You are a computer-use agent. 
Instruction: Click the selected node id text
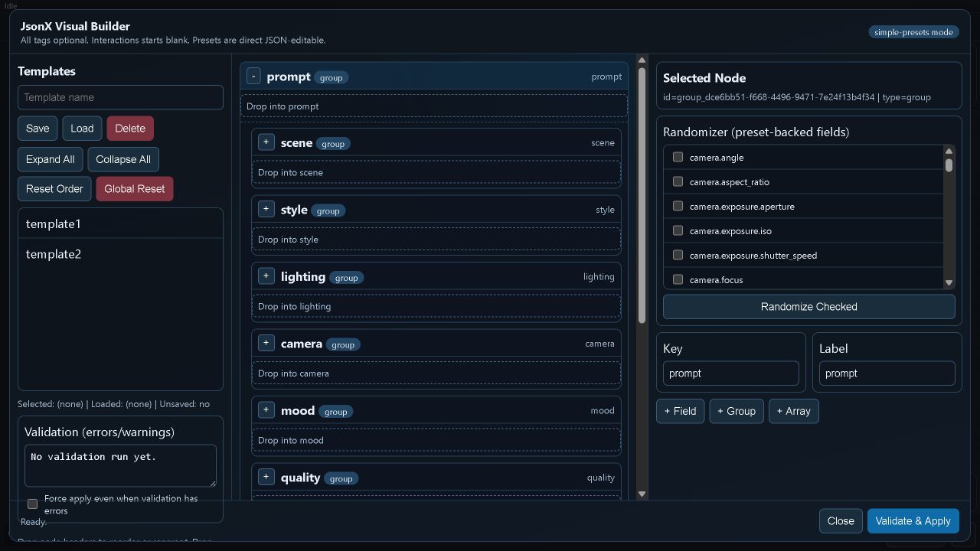[796, 97]
